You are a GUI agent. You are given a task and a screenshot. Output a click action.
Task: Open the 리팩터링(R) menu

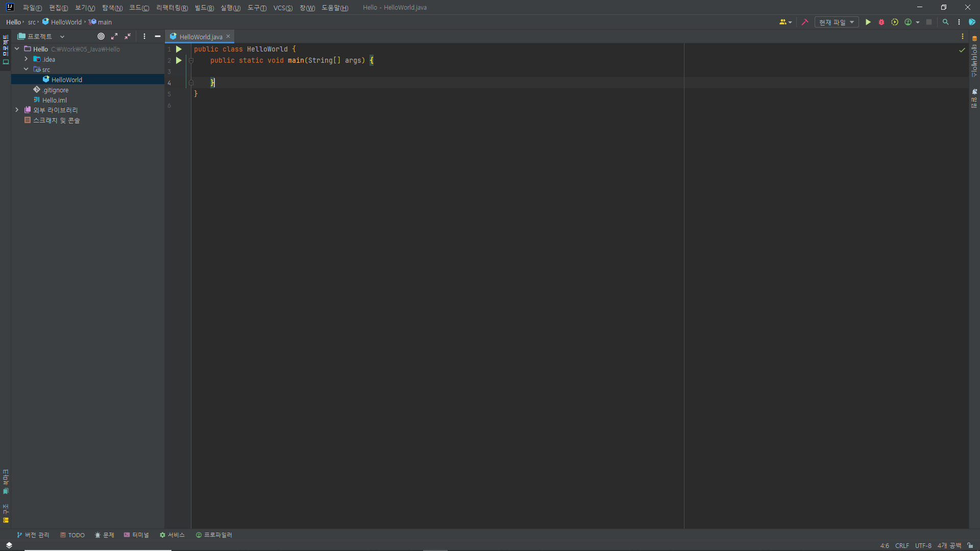point(172,8)
